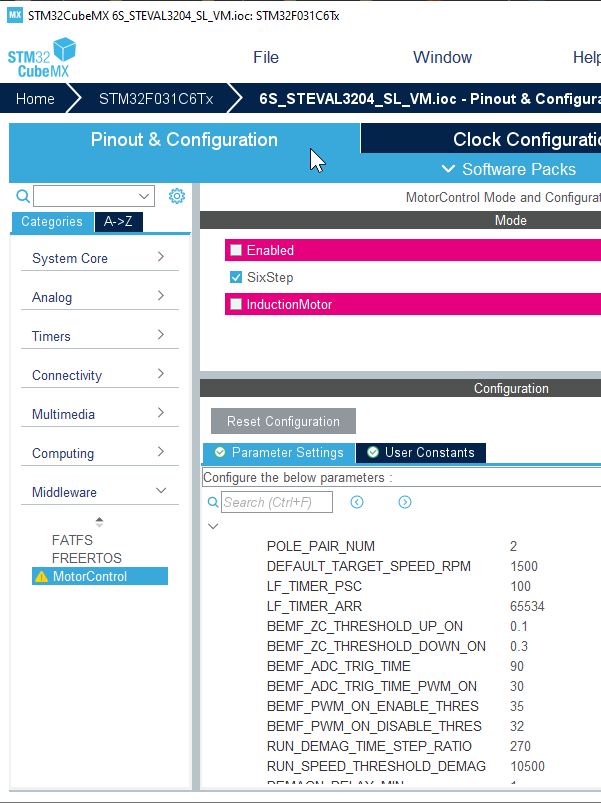
Task: Click BEMF_PWM_ON_ENABLE_THRES value 35
Action: tap(517, 706)
